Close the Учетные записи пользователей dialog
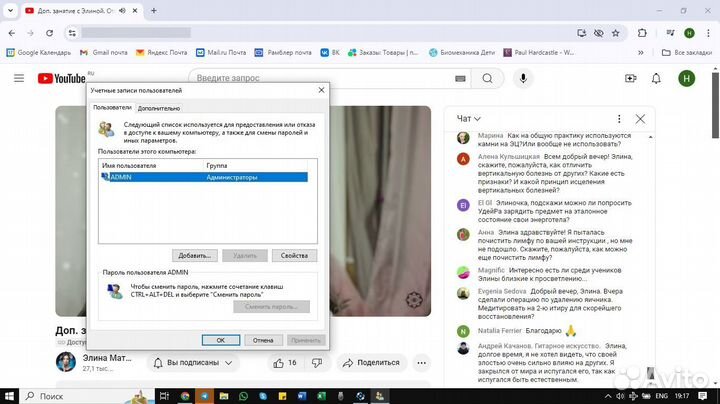This screenshot has height=404, width=720. (321, 90)
